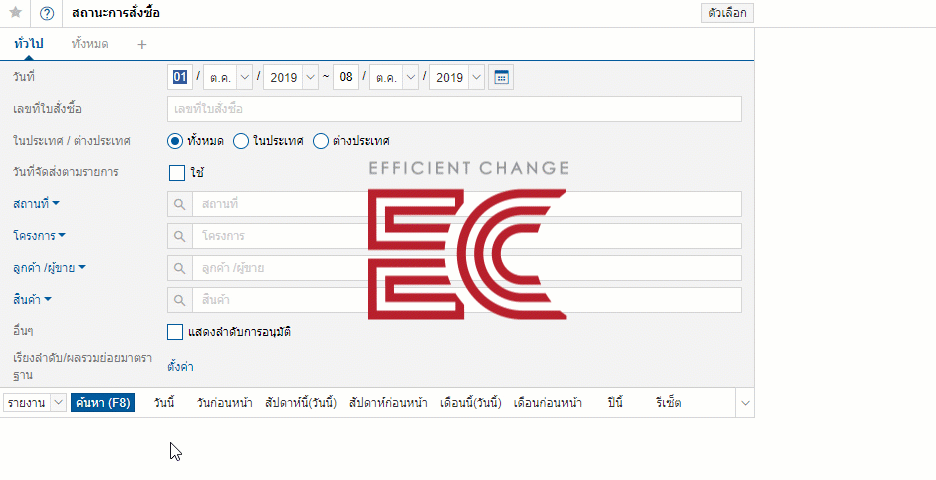This screenshot has height=480, width=936.
Task: Focus the end day 08 field
Action: click(x=346, y=78)
